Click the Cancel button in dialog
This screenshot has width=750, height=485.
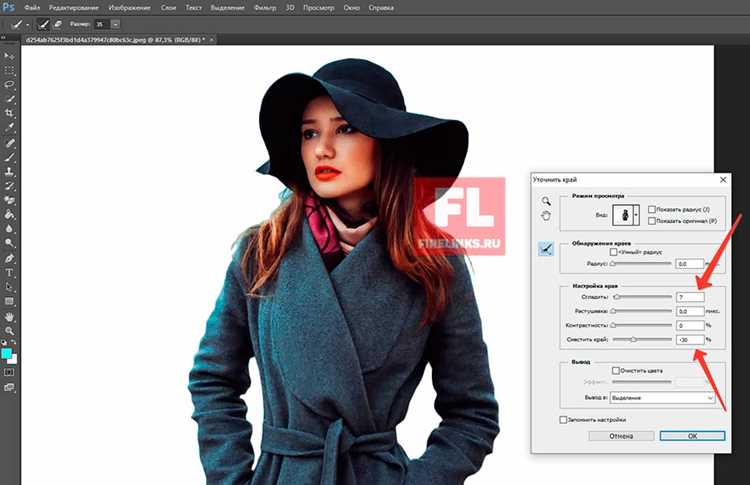click(x=621, y=436)
